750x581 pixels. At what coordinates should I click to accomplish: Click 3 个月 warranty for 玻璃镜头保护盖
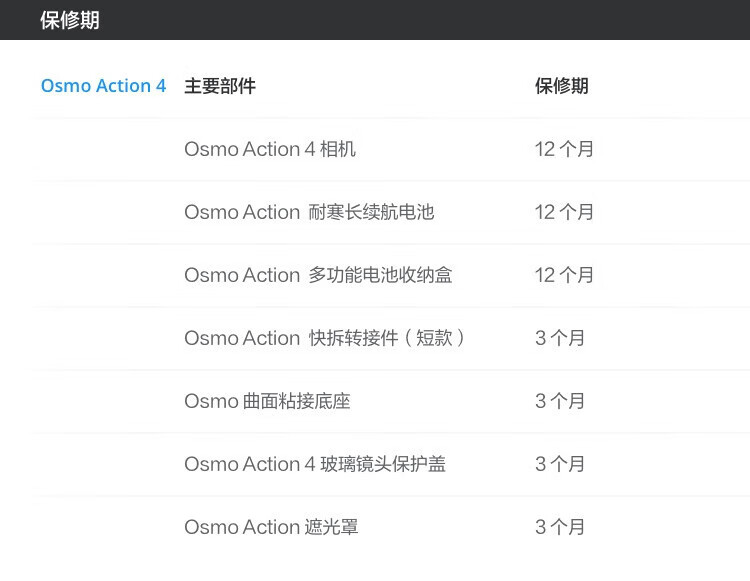point(560,464)
